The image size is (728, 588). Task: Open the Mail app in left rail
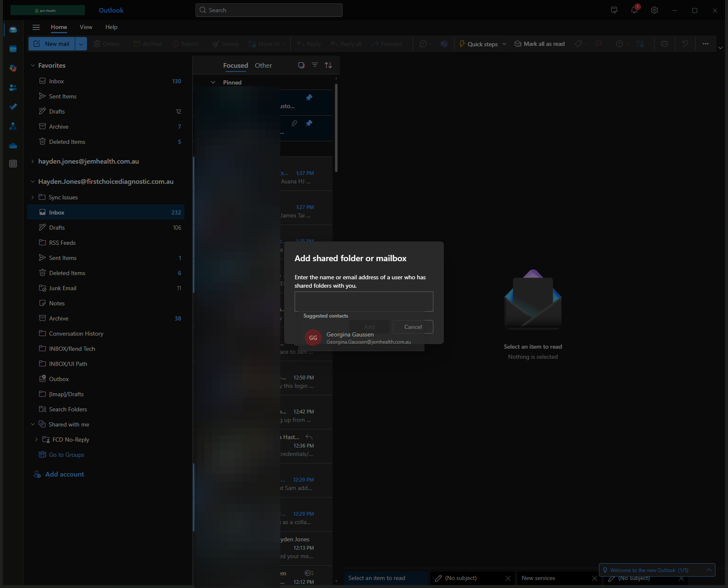pos(13,29)
